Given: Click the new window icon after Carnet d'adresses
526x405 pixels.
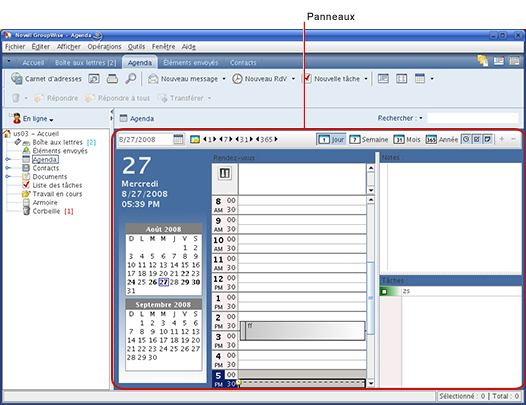Looking at the screenshot, I should coord(94,79).
